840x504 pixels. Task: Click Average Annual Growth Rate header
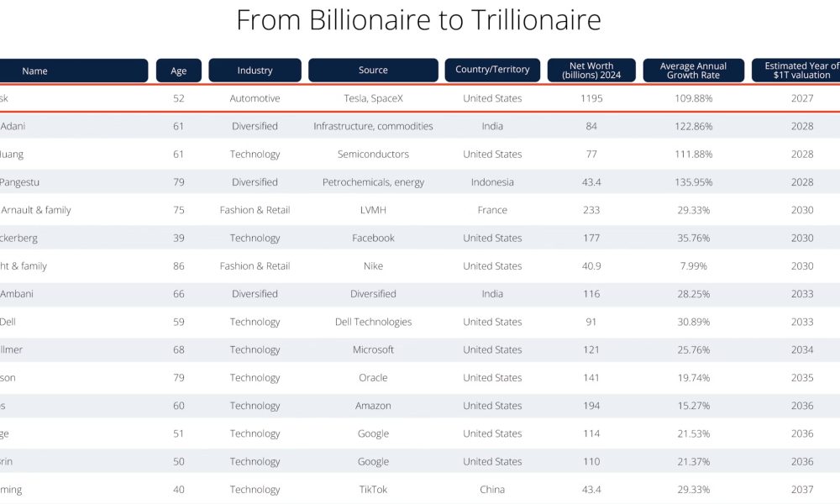coord(693,71)
